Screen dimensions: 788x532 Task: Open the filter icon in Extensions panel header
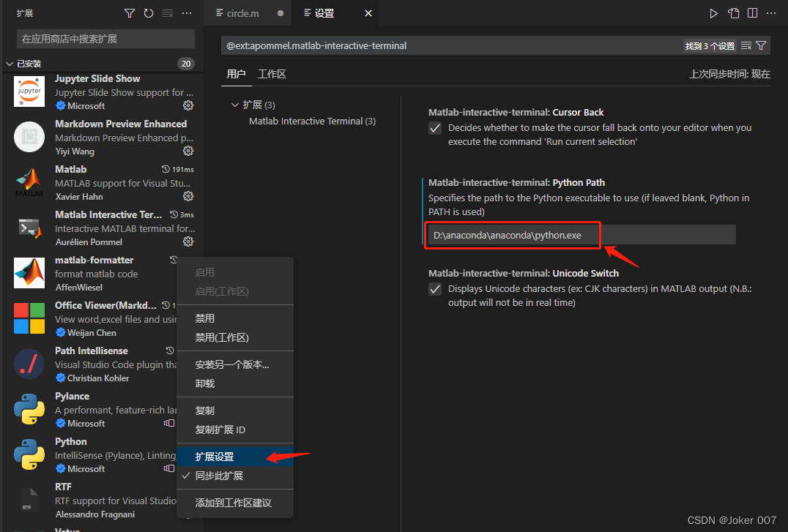(130, 12)
